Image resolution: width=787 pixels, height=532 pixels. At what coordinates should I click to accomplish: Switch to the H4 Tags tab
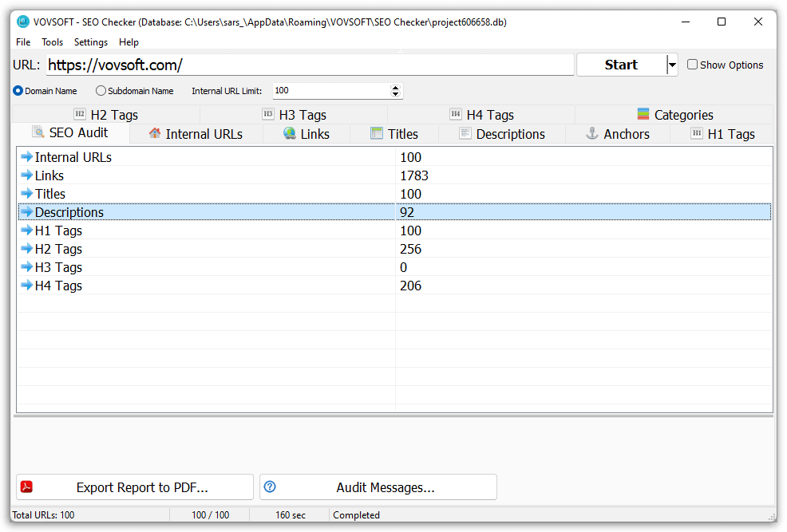(x=481, y=115)
